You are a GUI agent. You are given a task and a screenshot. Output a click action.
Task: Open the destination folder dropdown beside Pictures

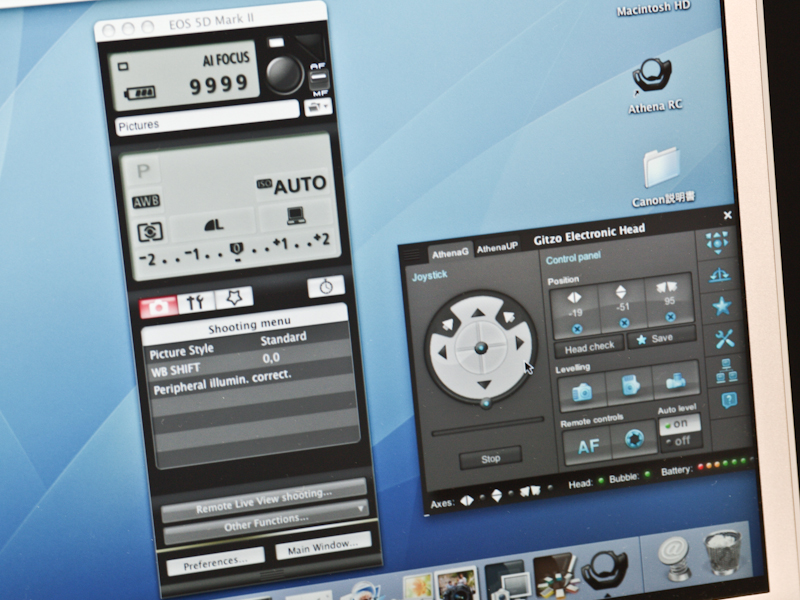coord(318,107)
